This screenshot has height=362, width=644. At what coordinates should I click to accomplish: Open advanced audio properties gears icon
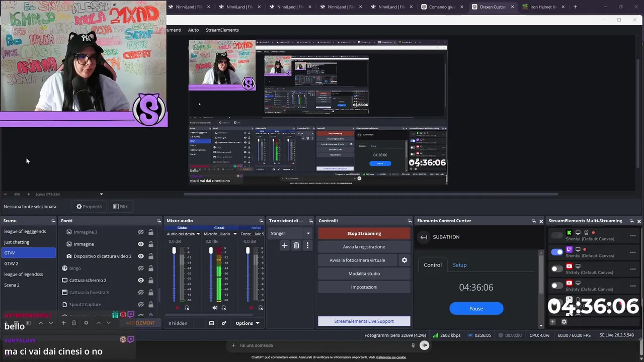pyautogui.click(x=224, y=323)
